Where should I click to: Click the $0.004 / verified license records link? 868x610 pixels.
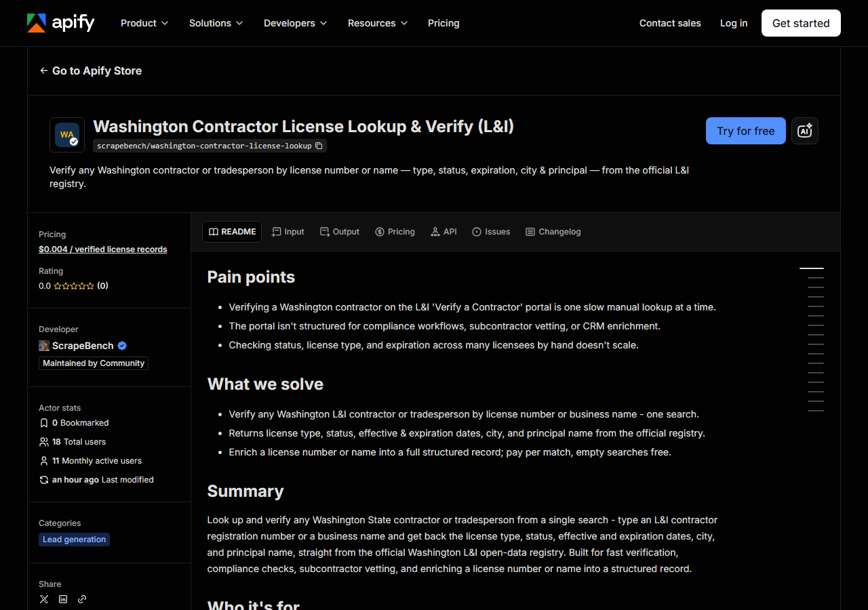click(103, 249)
